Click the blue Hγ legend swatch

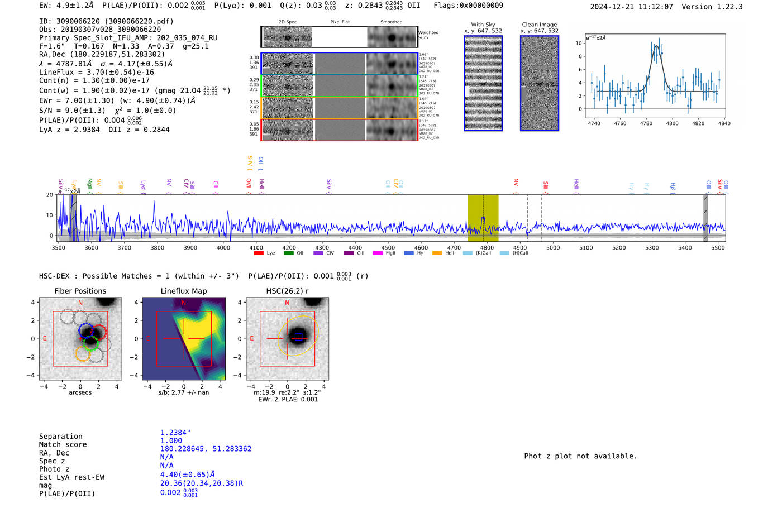point(408,253)
